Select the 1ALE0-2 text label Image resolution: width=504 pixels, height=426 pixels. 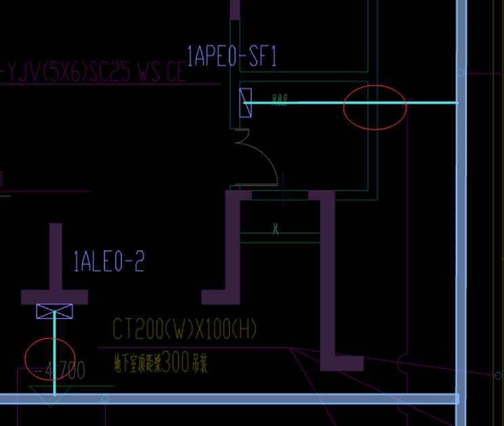pyautogui.click(x=109, y=261)
